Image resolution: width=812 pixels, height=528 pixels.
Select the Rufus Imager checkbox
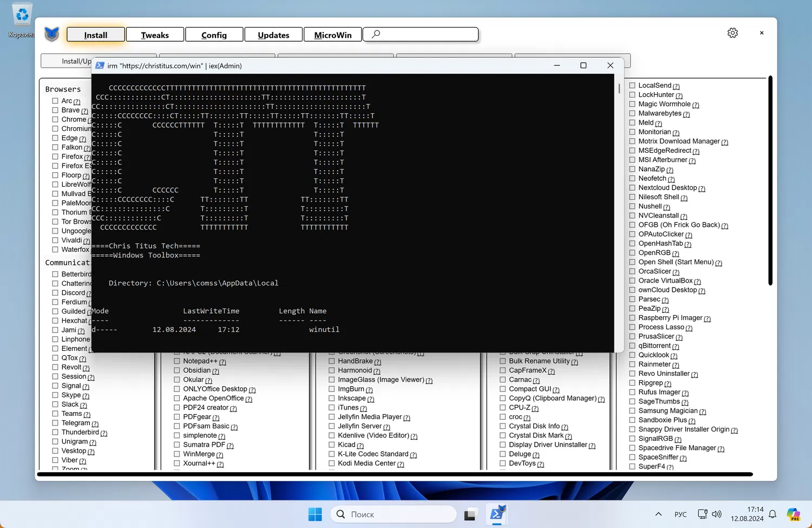(x=632, y=392)
